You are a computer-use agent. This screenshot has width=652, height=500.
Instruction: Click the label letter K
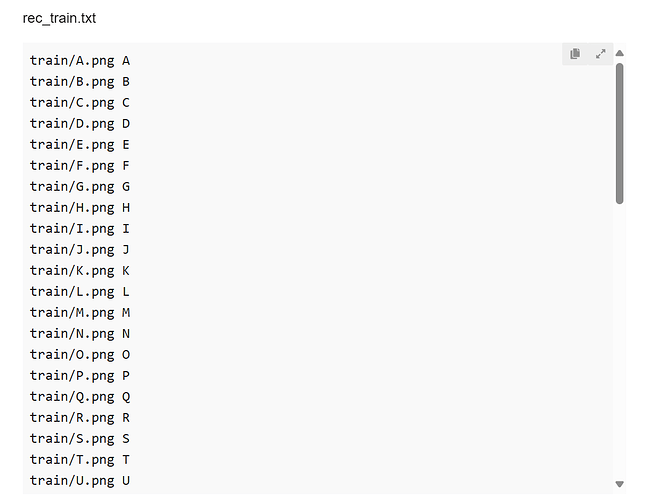(x=126, y=271)
